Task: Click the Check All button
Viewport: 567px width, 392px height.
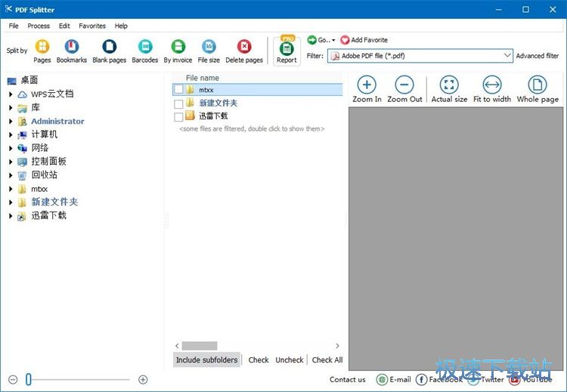Action: [327, 360]
